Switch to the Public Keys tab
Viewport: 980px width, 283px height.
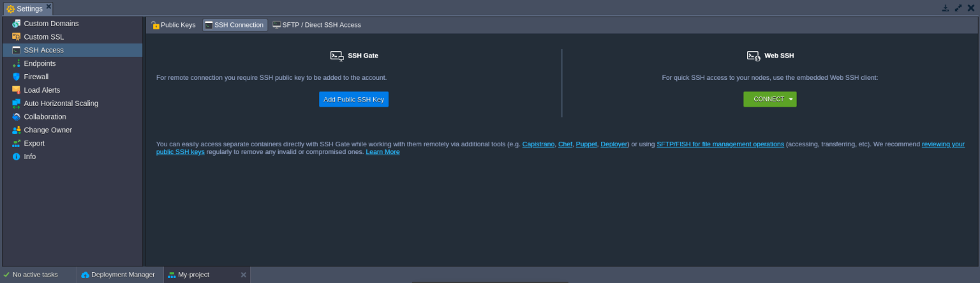pyautogui.click(x=174, y=25)
